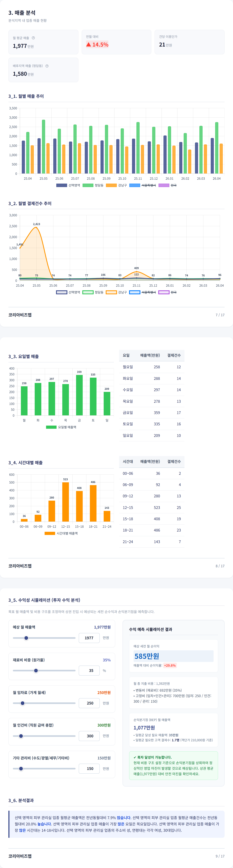The width and height of the screenshot is (233, 868).
Task: Click the 시간대 column header in time table
Action: click(128, 461)
